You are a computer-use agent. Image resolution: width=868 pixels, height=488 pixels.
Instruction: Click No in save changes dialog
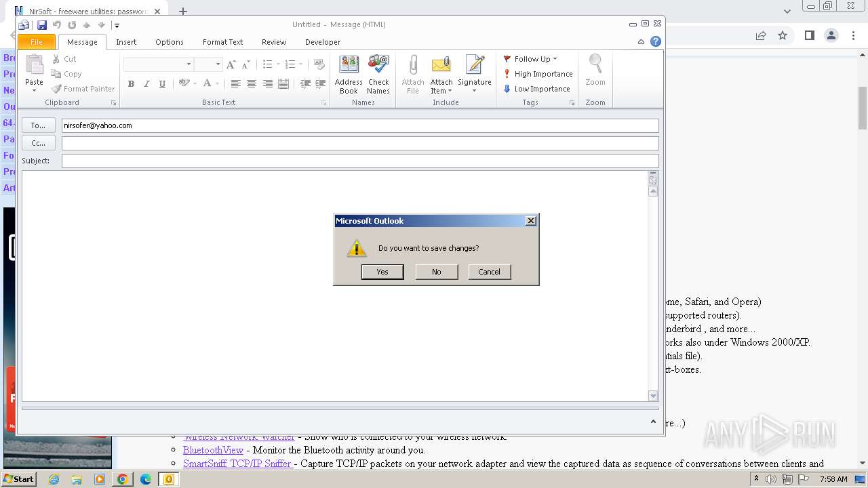pyautogui.click(x=437, y=272)
